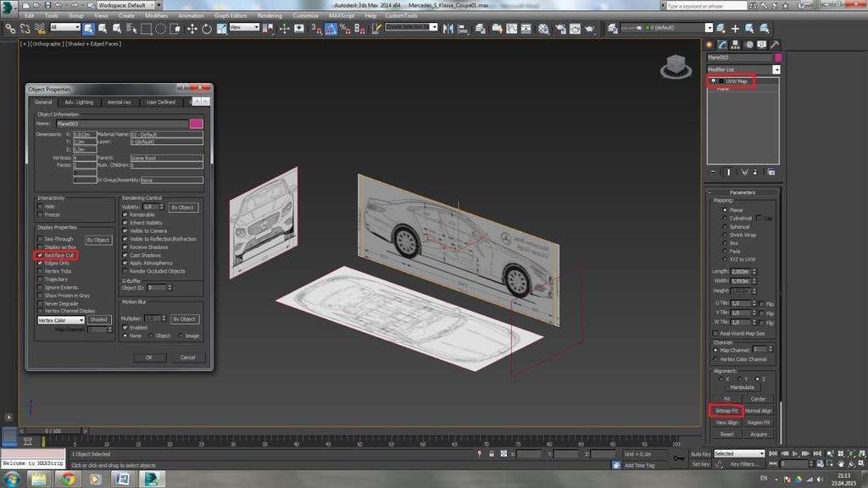This screenshot has width=868, height=488.
Task: Open the MAXScript menu
Action: (342, 16)
